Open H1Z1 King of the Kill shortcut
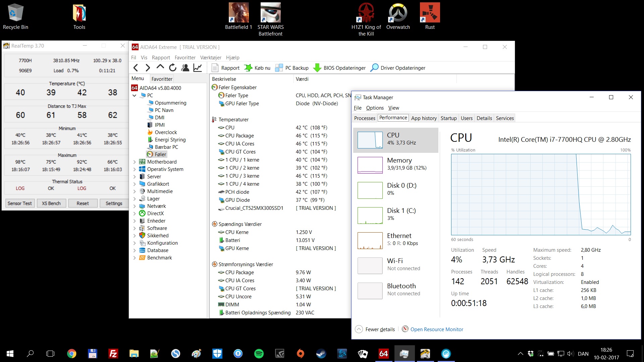The width and height of the screenshot is (644, 362). pos(366,19)
